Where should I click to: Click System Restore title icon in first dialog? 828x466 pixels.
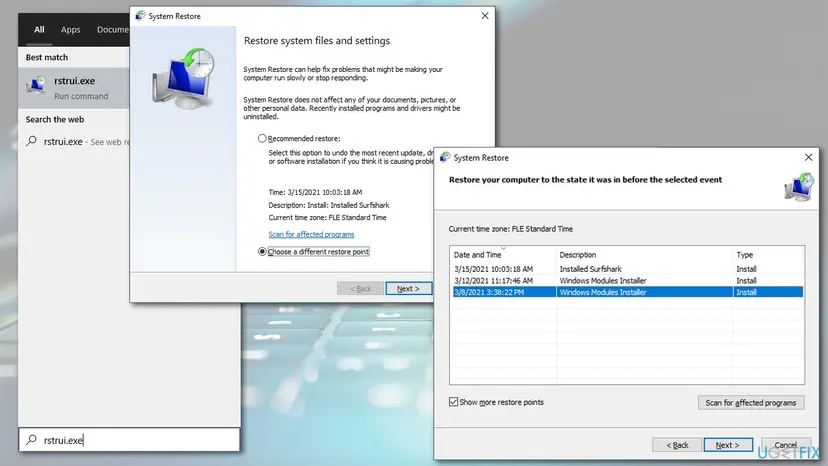[140, 16]
